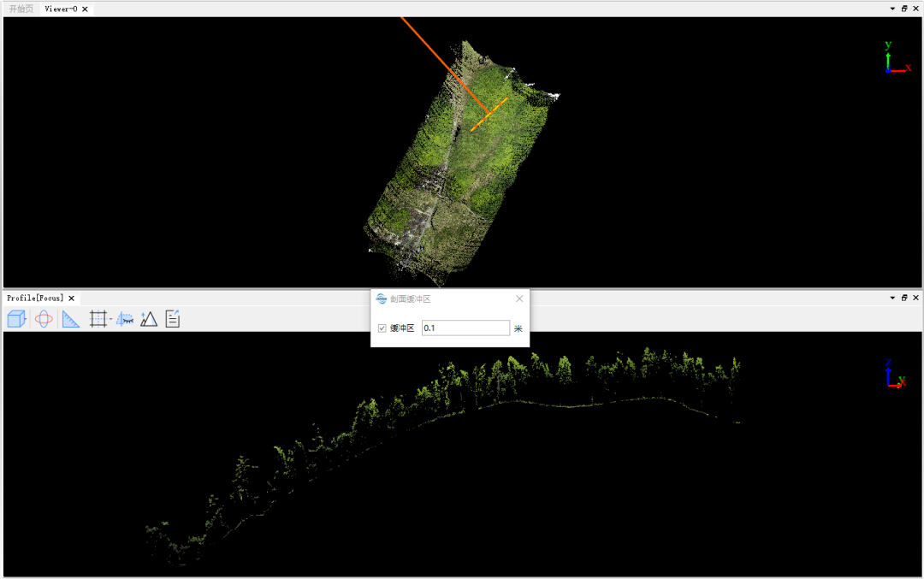Close the Profile pane with right-side X
The width and height of the screenshot is (924, 579).
tap(915, 298)
